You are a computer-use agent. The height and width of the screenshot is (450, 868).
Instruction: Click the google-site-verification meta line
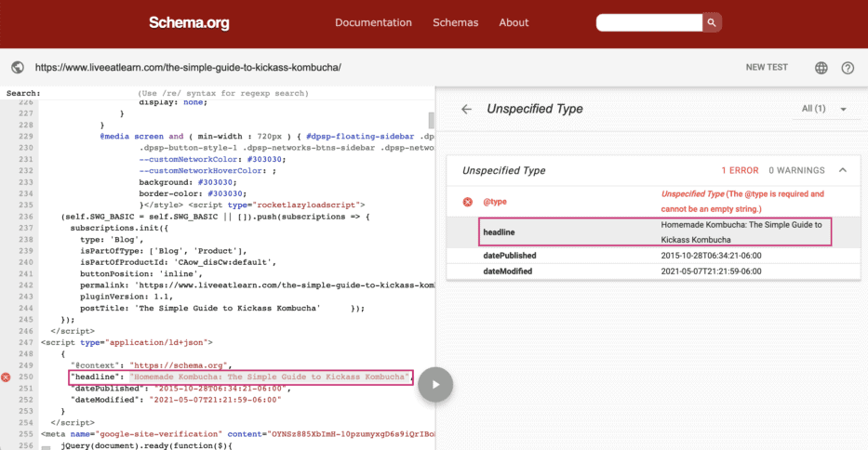click(237, 434)
